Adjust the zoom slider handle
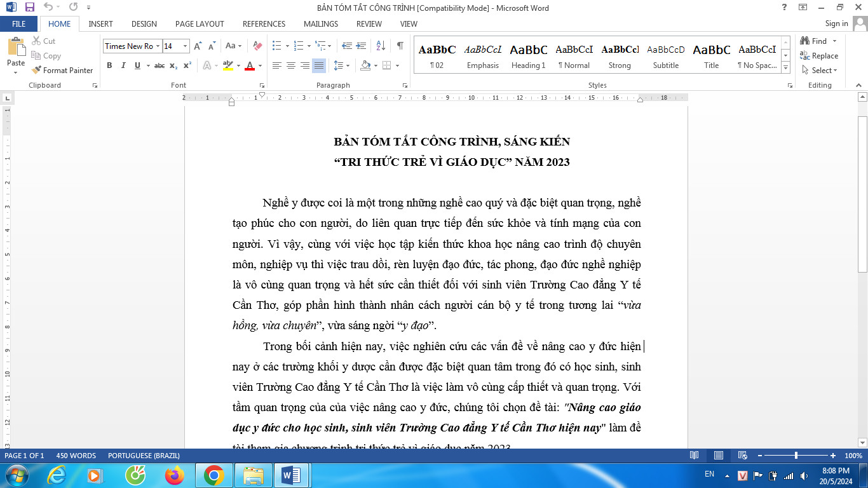868x488 pixels. coord(796,456)
